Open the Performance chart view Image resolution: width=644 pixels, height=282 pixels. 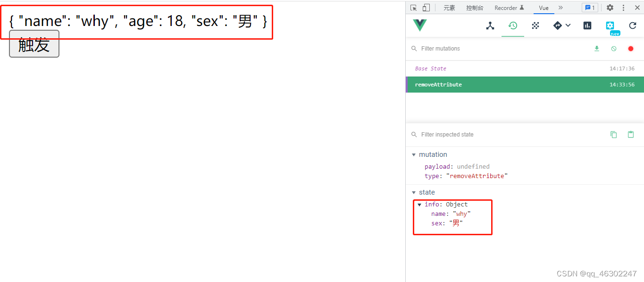(587, 26)
